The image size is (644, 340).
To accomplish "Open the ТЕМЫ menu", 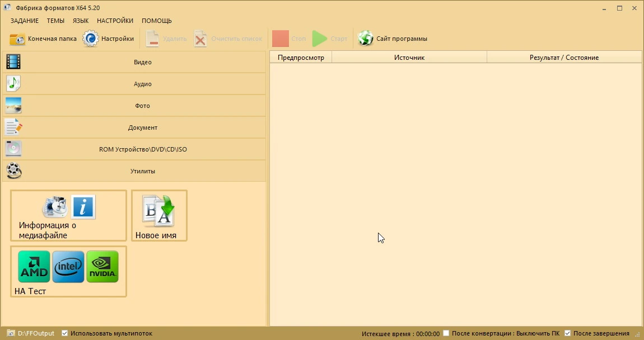I will pos(55,21).
